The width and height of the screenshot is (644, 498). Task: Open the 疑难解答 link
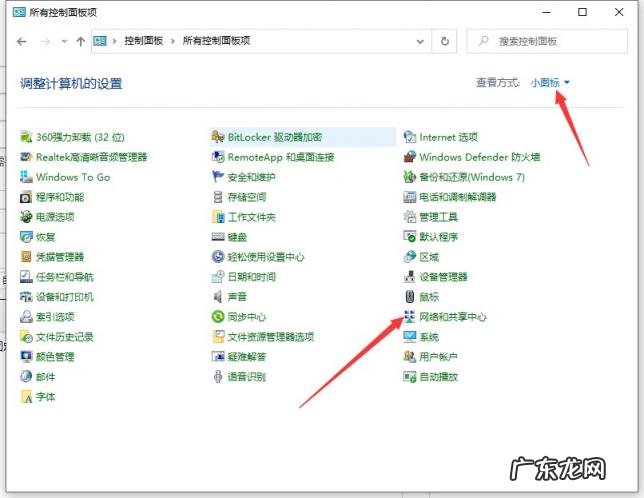(x=247, y=357)
